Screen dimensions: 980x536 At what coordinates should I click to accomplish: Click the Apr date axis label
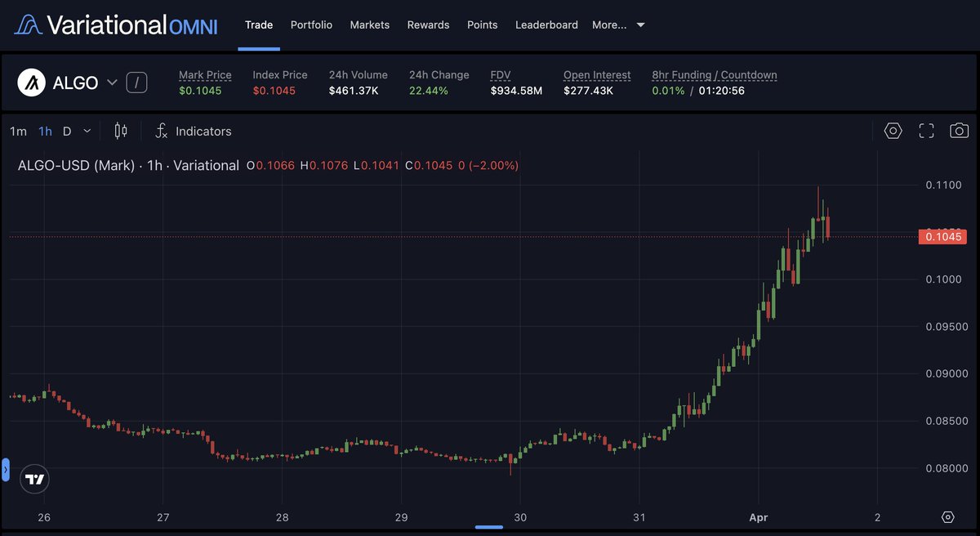(759, 517)
